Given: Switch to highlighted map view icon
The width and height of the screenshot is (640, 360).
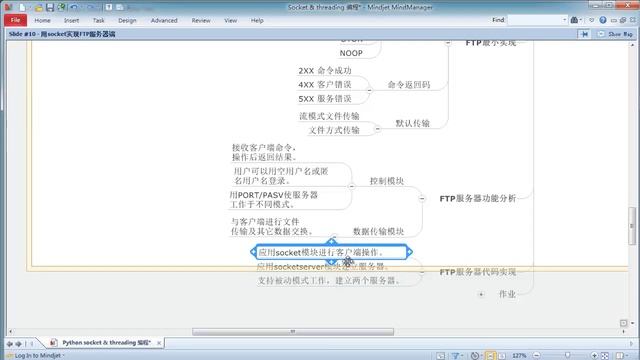Looking at the screenshot, I should tap(491, 356).
